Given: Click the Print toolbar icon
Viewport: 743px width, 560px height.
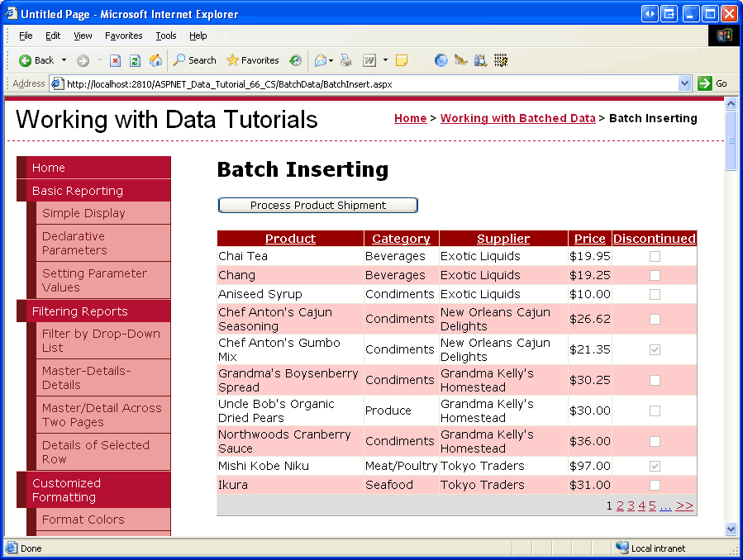Looking at the screenshot, I should 346,60.
